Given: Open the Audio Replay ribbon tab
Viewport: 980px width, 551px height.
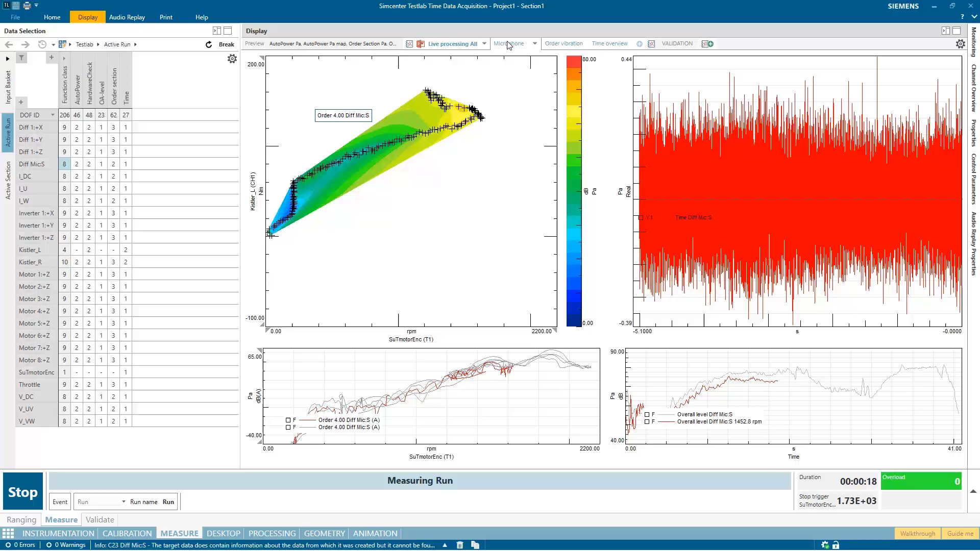Looking at the screenshot, I should click(x=127, y=17).
